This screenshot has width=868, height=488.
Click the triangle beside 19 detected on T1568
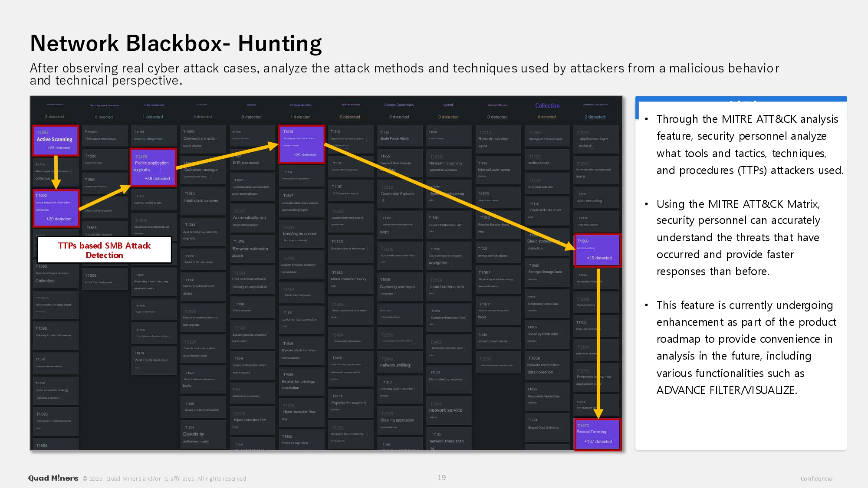[588, 258]
